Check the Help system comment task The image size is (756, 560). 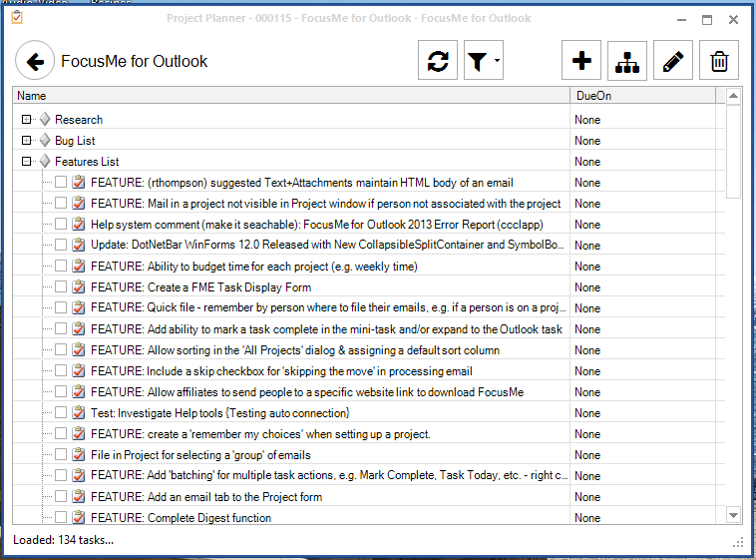pos(61,224)
